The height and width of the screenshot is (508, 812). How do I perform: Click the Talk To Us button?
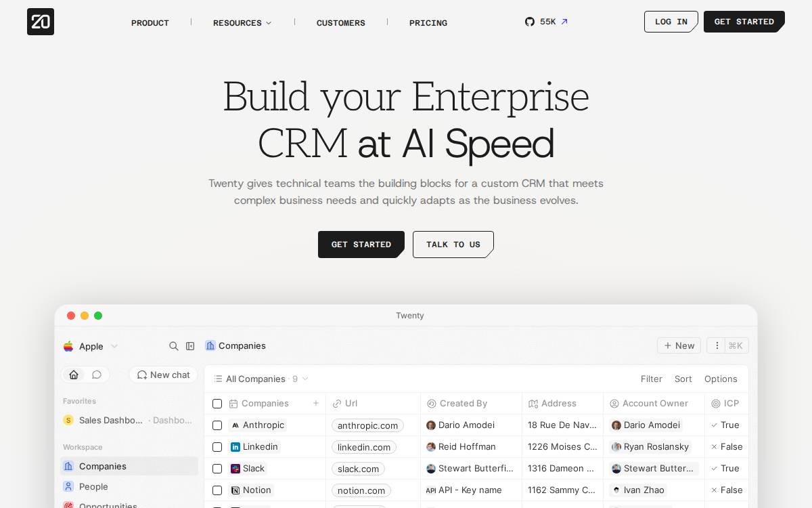pyautogui.click(x=453, y=245)
